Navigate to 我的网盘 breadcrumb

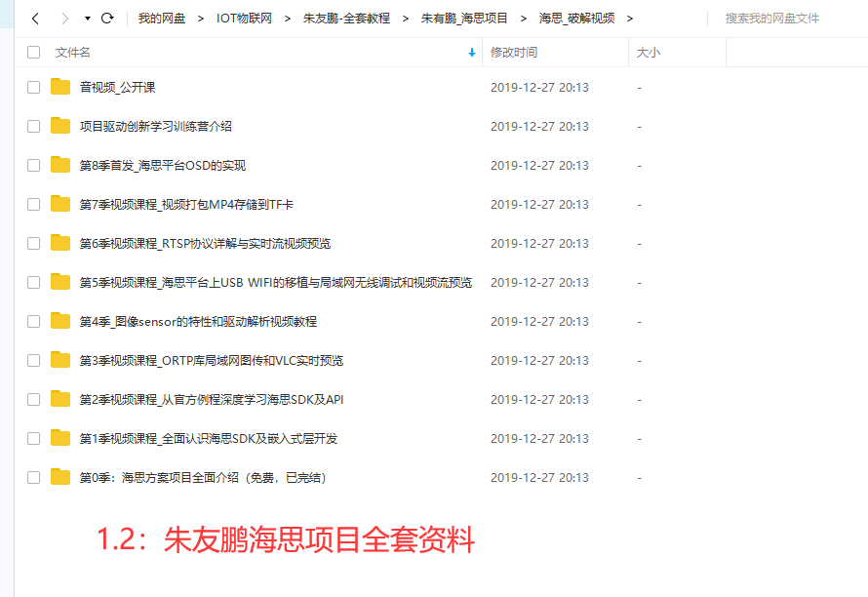click(160, 17)
